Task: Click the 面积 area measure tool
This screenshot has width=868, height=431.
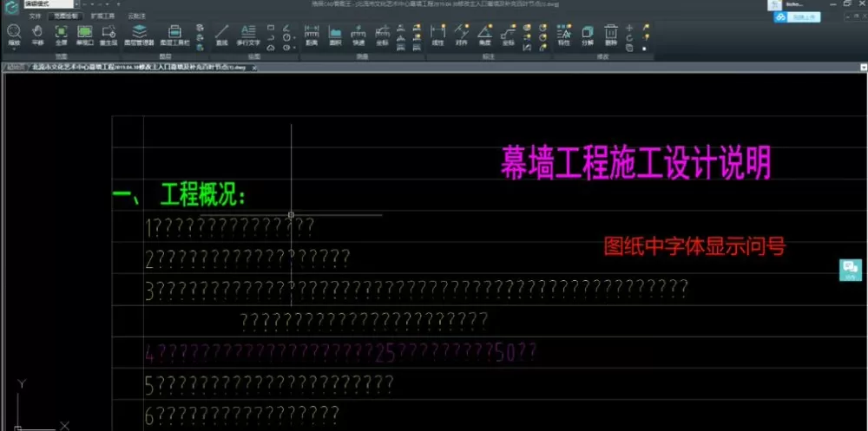Action: 335,35
